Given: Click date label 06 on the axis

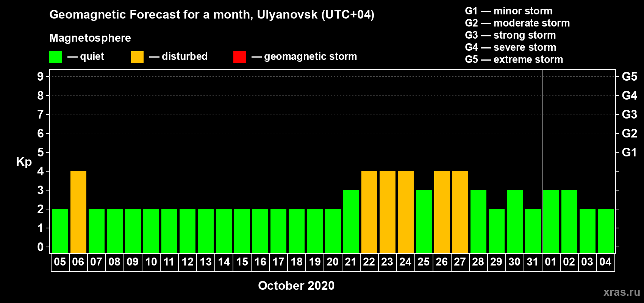Looking at the screenshot, I should click(78, 262).
